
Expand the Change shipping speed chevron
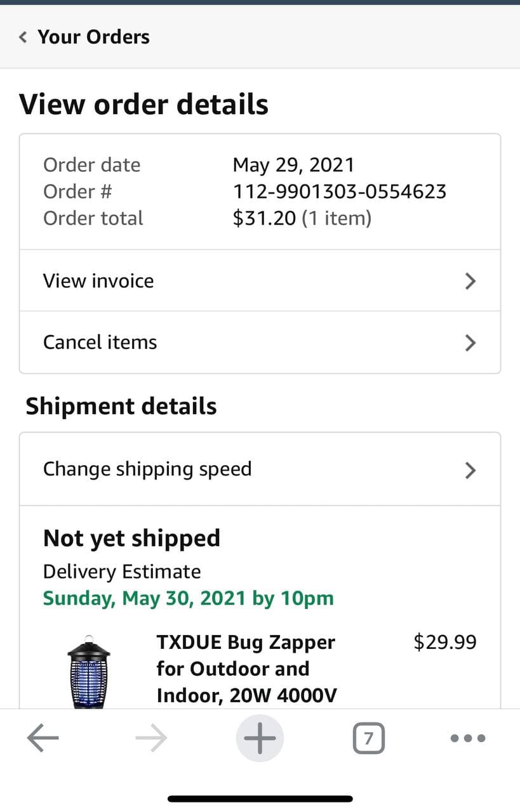coord(470,470)
